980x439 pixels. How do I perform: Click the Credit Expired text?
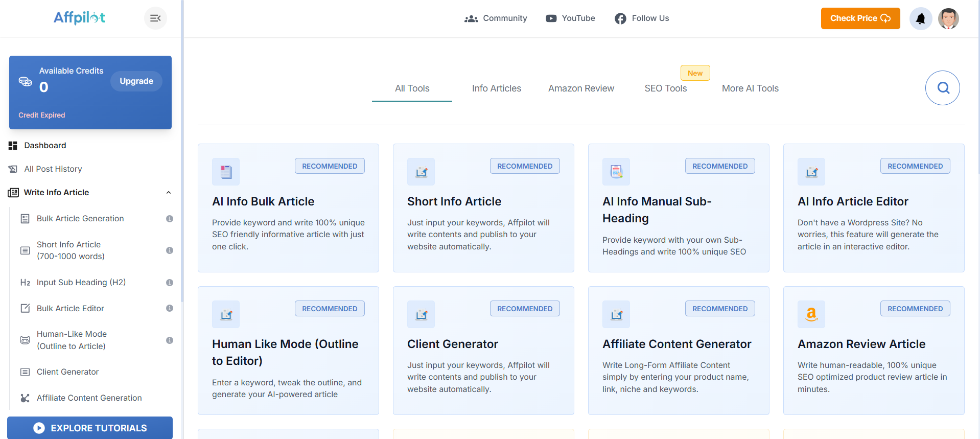[x=42, y=115]
